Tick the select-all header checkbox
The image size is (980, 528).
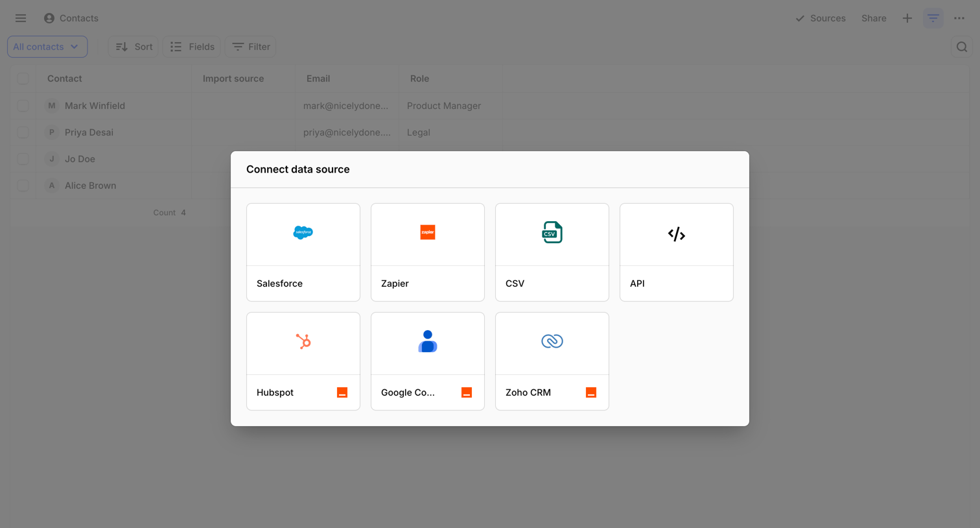pyautogui.click(x=23, y=78)
